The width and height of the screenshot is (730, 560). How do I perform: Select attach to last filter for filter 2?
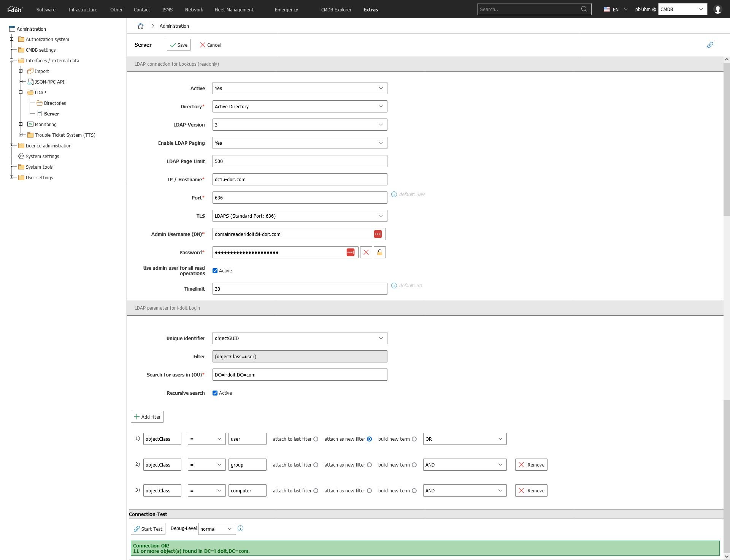pos(316,465)
